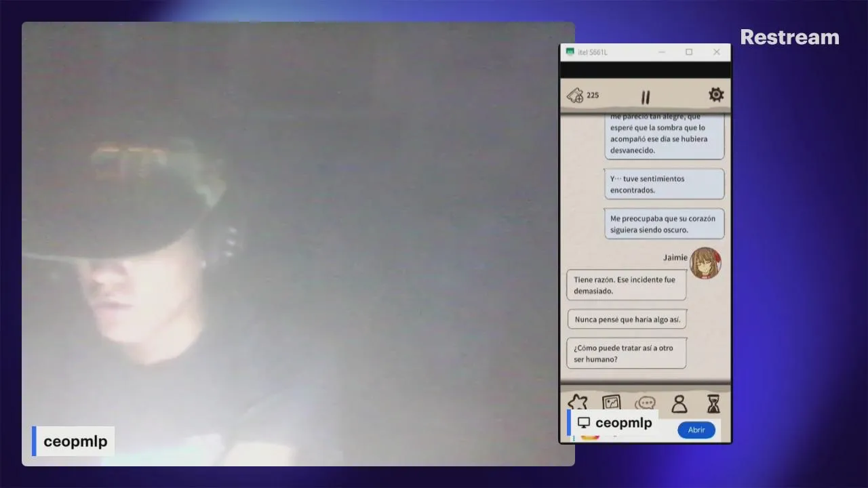Minimize the itel S661L window
The height and width of the screenshot is (488, 868).
tap(662, 52)
